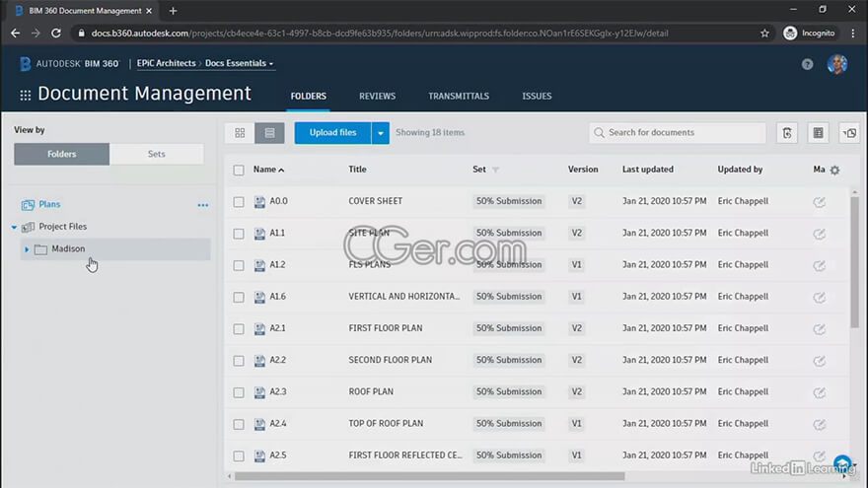
Task: Open the Upload files dropdown arrow
Action: point(381,133)
